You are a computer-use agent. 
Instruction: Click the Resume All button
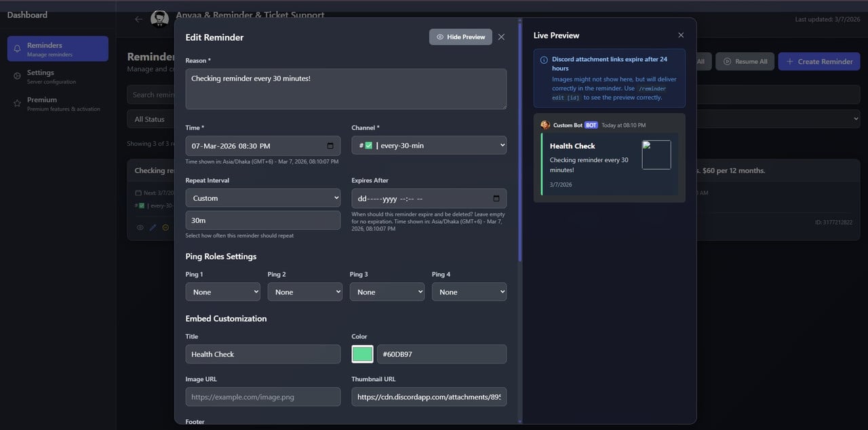(x=745, y=61)
